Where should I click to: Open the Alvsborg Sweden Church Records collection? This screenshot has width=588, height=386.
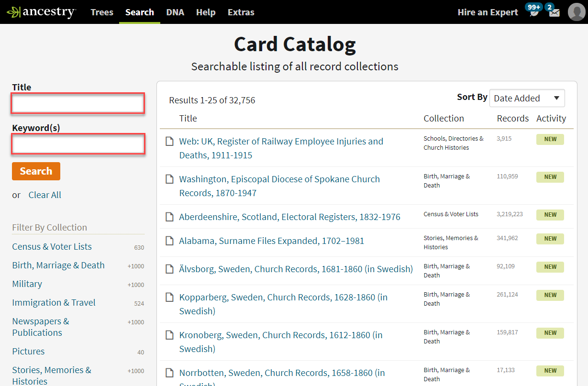coord(296,269)
